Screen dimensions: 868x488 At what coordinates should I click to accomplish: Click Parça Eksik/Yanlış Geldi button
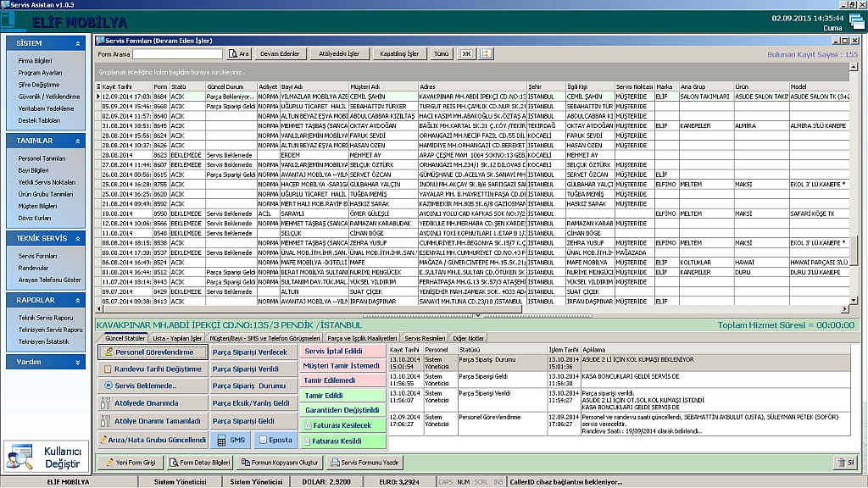click(x=254, y=403)
